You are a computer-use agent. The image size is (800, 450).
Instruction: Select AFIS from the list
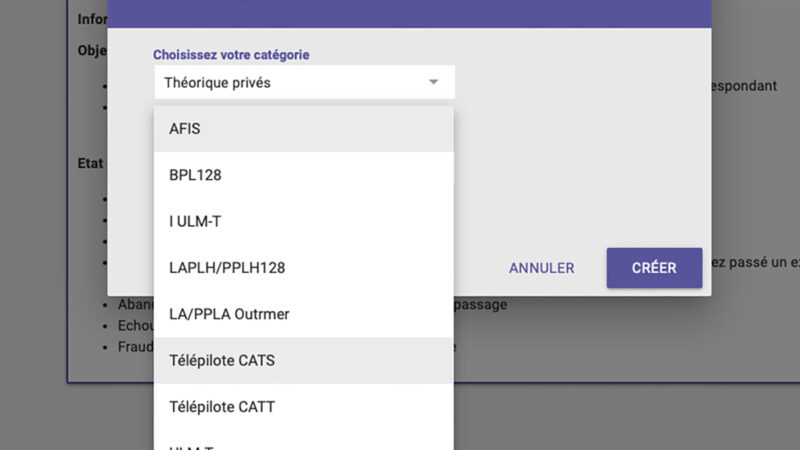[x=304, y=129]
